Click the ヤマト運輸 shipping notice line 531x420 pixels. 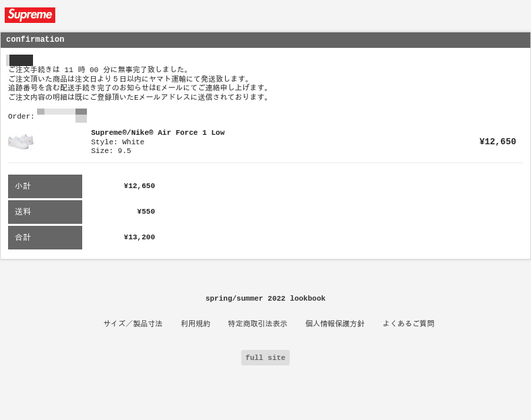[129, 79]
